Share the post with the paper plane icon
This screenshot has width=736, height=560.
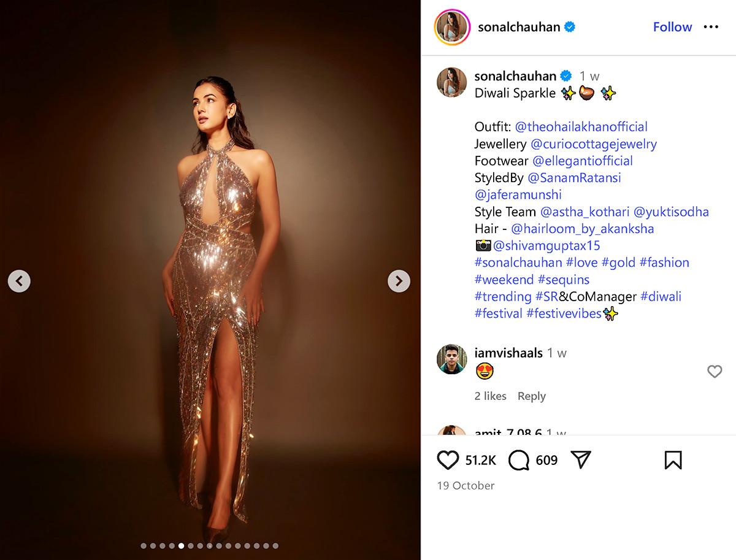(580, 460)
